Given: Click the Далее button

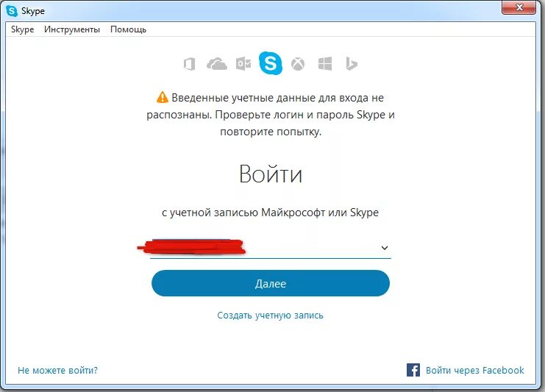Looking at the screenshot, I should point(271,283).
